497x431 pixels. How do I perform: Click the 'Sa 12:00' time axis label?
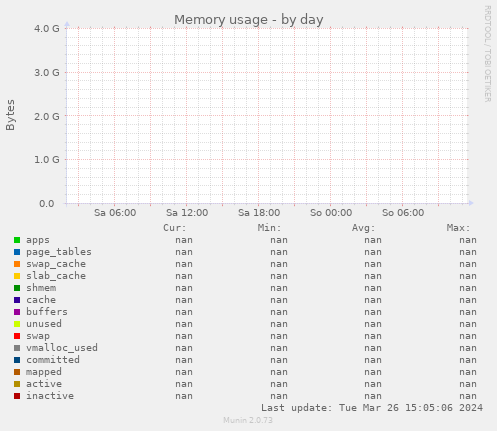[187, 213]
